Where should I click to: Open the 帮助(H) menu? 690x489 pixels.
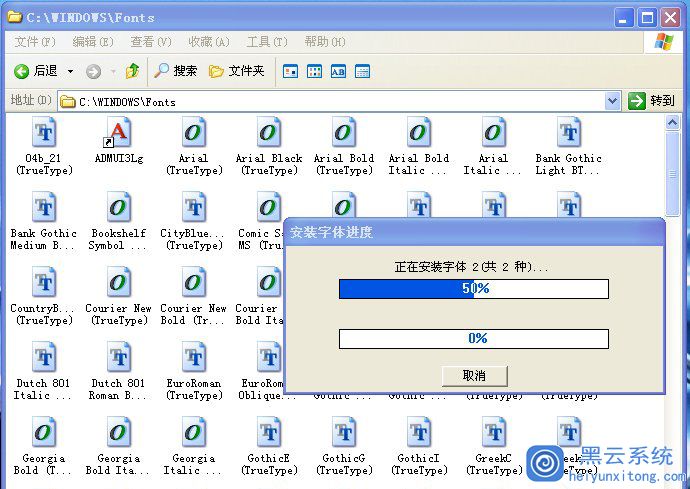[325, 42]
